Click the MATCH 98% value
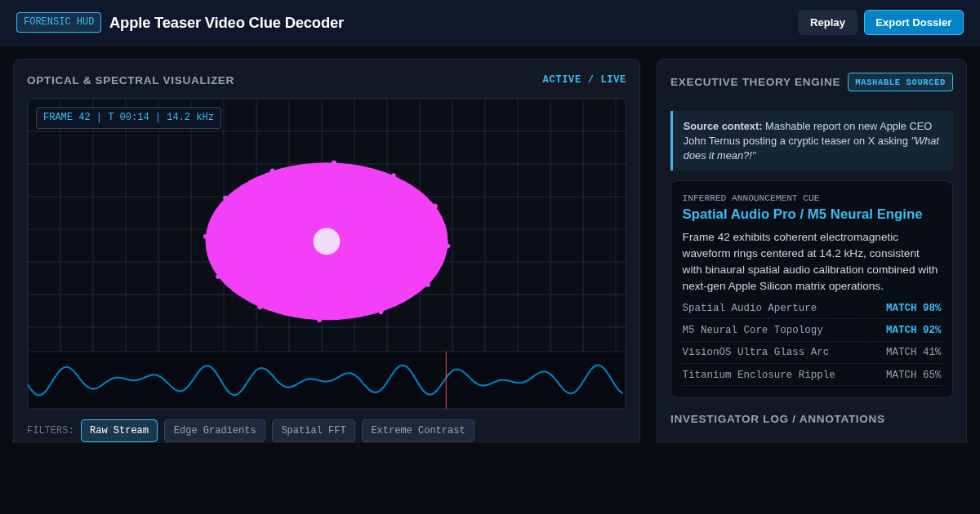 pyautogui.click(x=913, y=308)
